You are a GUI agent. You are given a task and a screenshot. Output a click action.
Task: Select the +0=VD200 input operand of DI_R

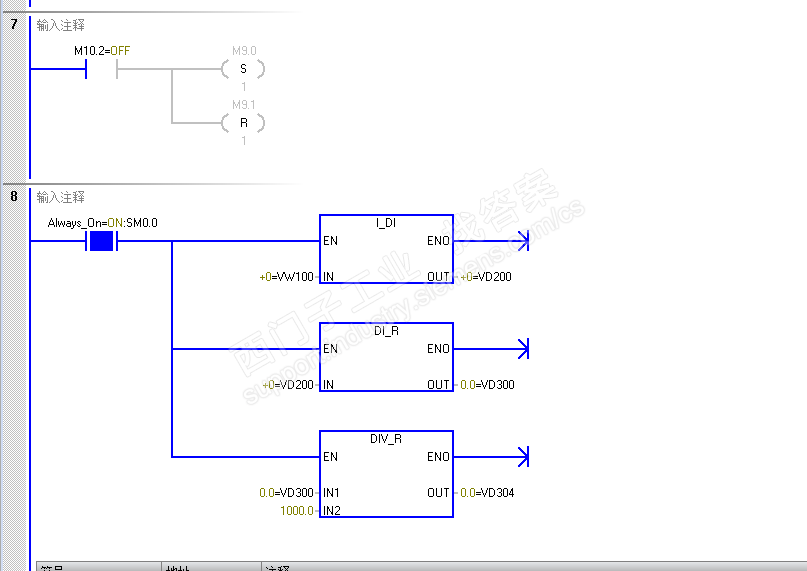[x=288, y=385]
